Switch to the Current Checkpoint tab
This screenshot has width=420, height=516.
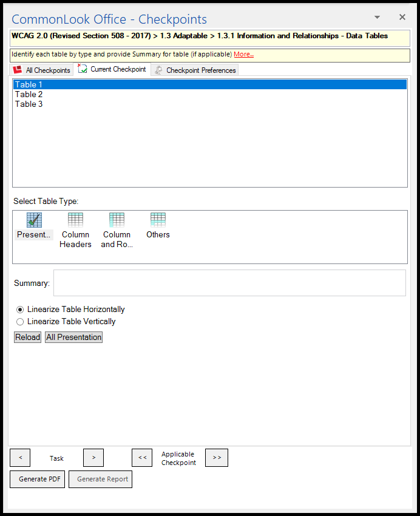point(112,69)
